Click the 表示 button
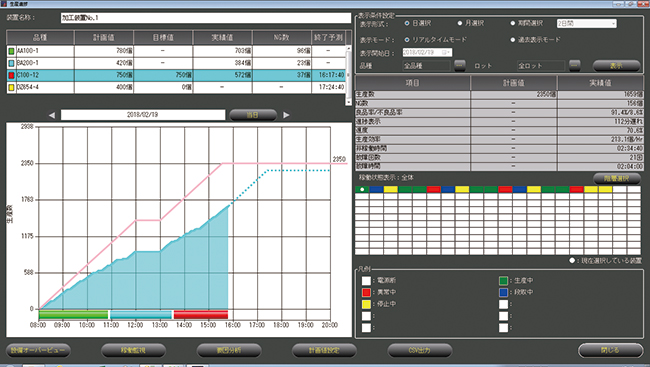 pyautogui.click(x=616, y=66)
